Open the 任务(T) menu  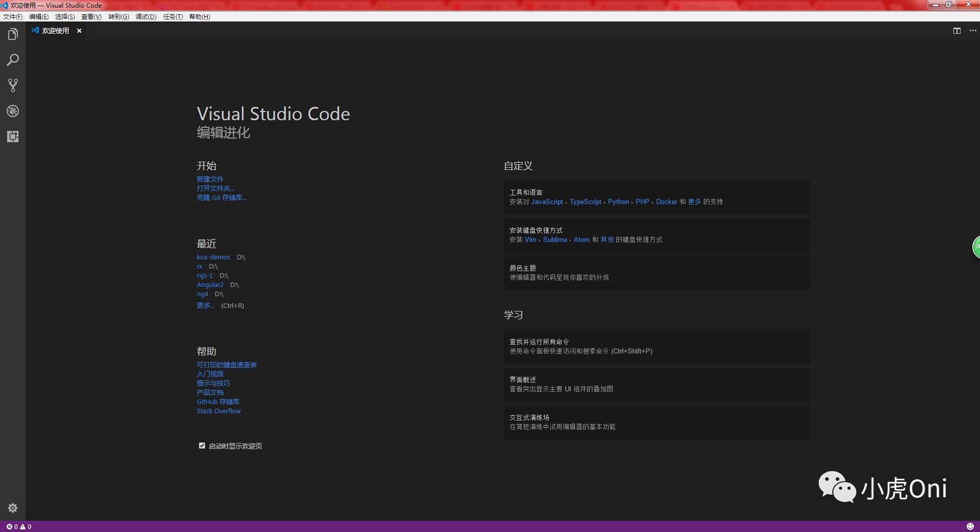point(173,17)
